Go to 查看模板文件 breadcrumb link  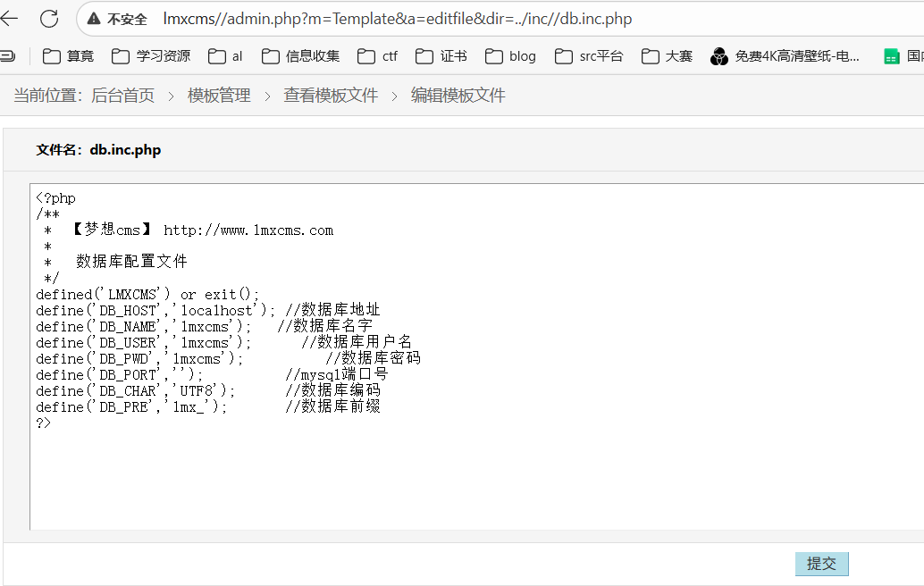331,96
